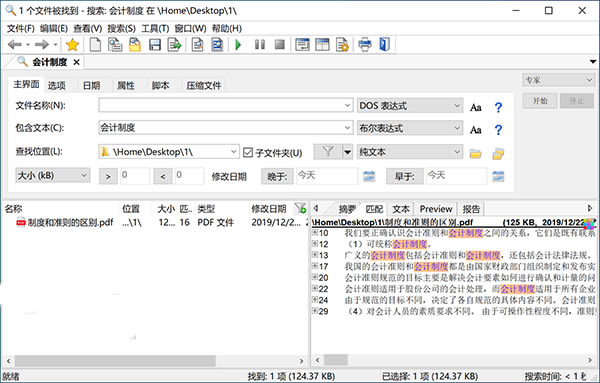This screenshot has width=600, height=383.
Task: Toggle the 早于 date button
Action: (x=404, y=176)
